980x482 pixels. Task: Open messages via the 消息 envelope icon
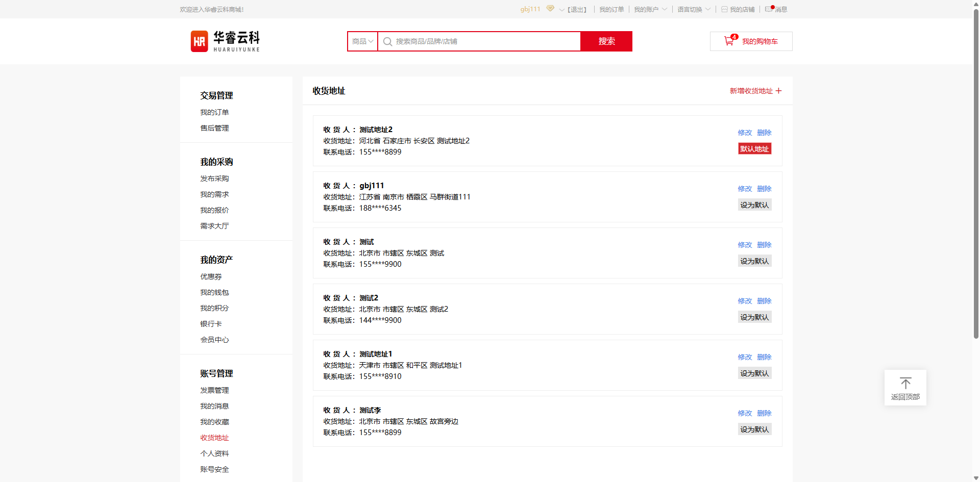click(x=769, y=9)
